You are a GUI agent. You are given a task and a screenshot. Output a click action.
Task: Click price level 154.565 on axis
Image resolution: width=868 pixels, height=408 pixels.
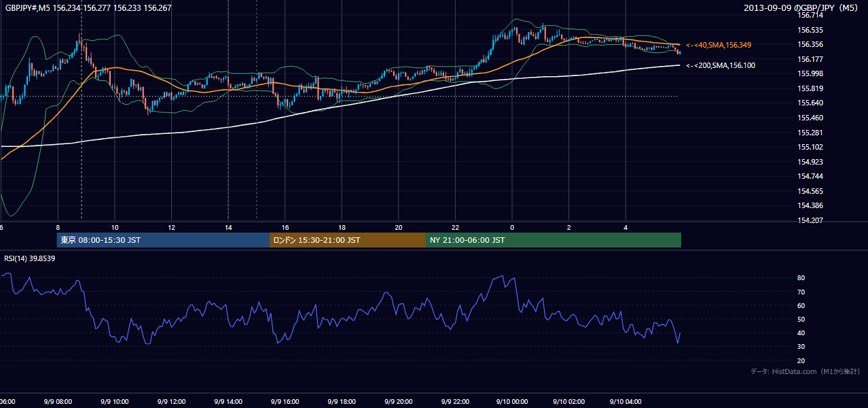(x=811, y=191)
